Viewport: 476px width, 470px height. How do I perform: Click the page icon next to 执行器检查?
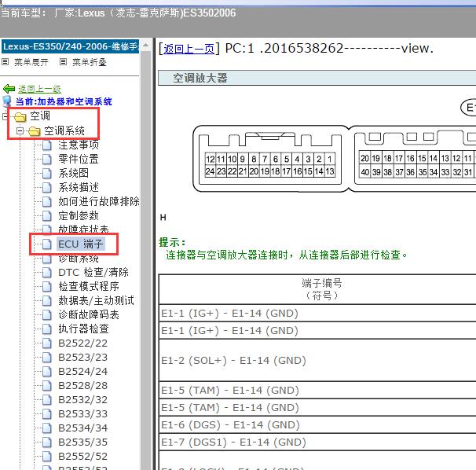click(47, 329)
